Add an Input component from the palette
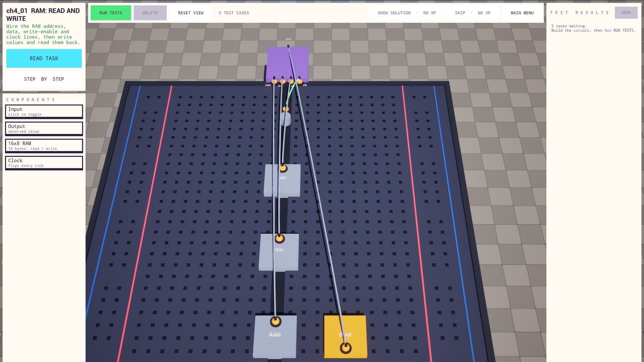Screen dimensions: 644x362 pos(44,112)
